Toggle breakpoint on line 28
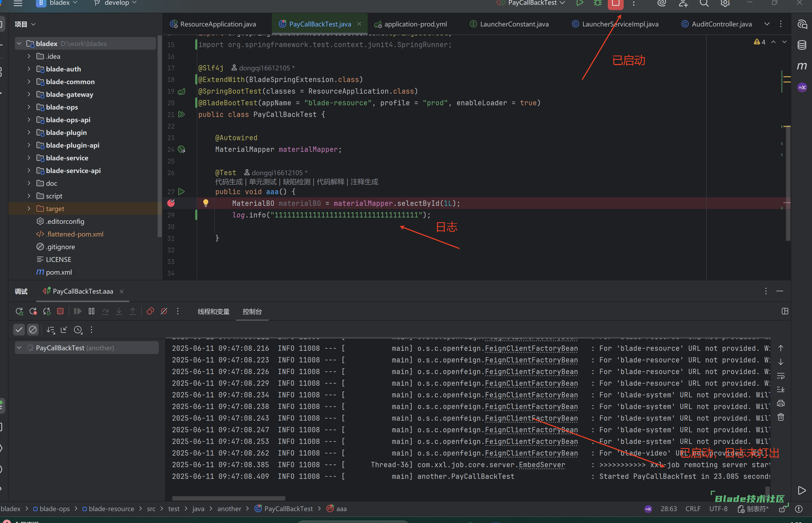The height and width of the screenshot is (523, 812). (x=171, y=203)
